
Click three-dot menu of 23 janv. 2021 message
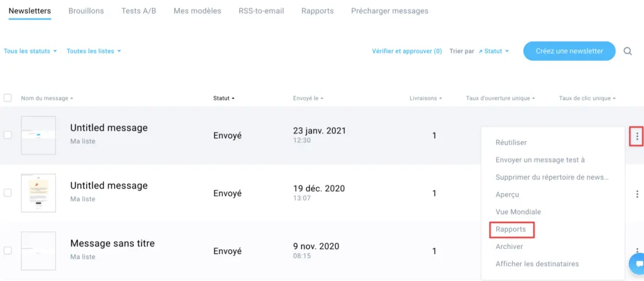click(637, 136)
